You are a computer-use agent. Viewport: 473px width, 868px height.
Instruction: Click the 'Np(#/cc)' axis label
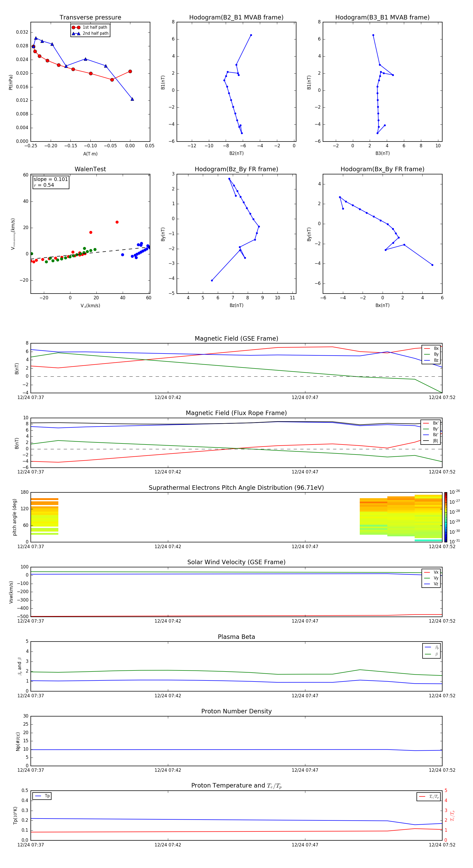pos(18,741)
